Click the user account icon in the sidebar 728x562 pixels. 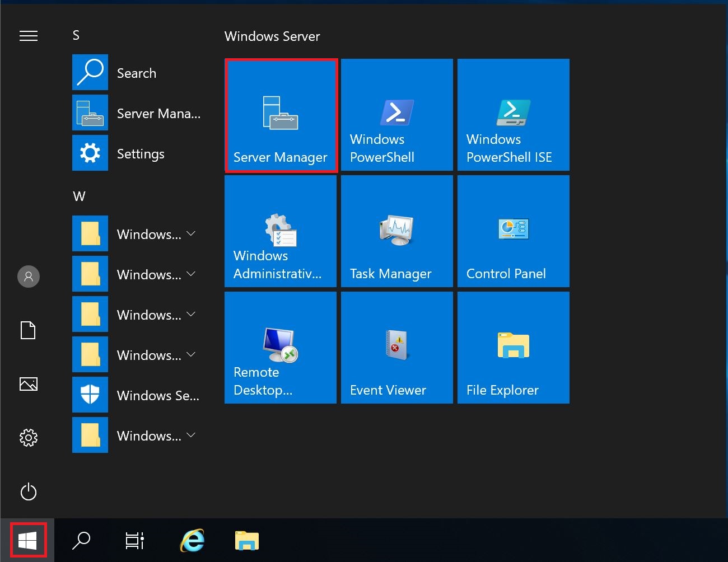coord(29,276)
